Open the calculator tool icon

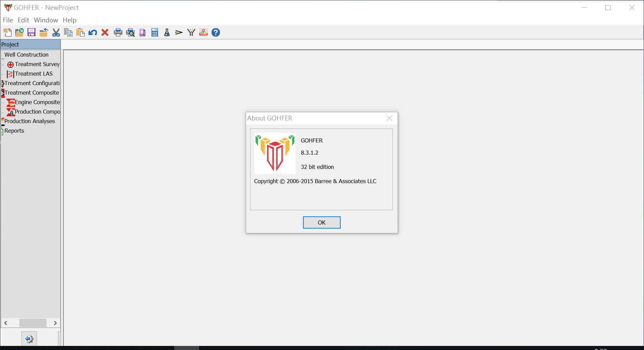click(x=155, y=33)
